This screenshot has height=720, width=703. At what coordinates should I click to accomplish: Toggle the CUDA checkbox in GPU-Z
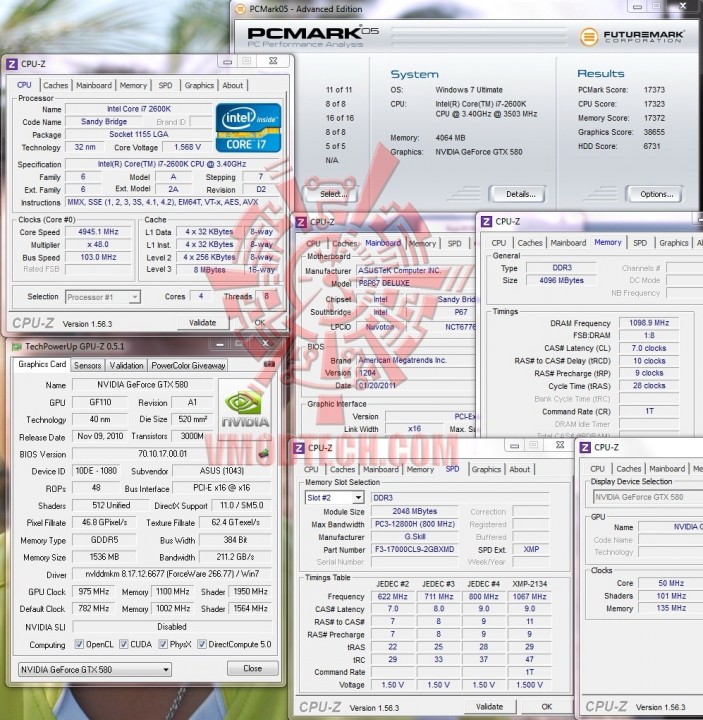coord(124,644)
